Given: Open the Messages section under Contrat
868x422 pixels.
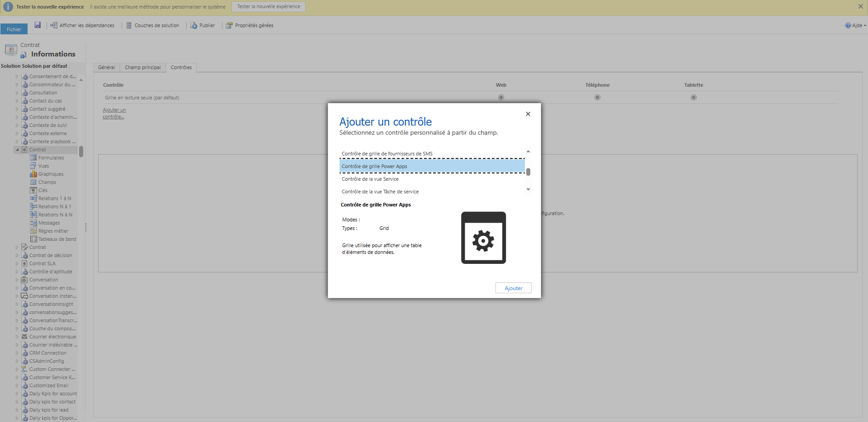Looking at the screenshot, I should 48,222.
